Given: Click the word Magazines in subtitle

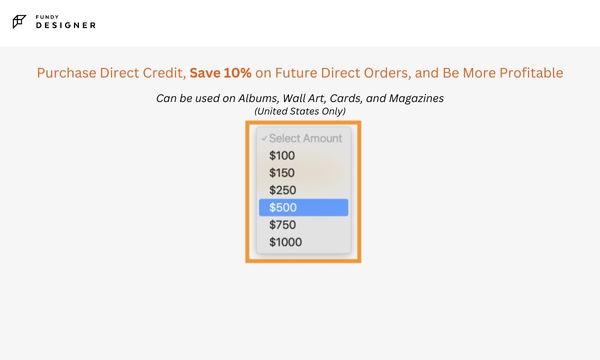Looking at the screenshot, I should click(x=416, y=98).
